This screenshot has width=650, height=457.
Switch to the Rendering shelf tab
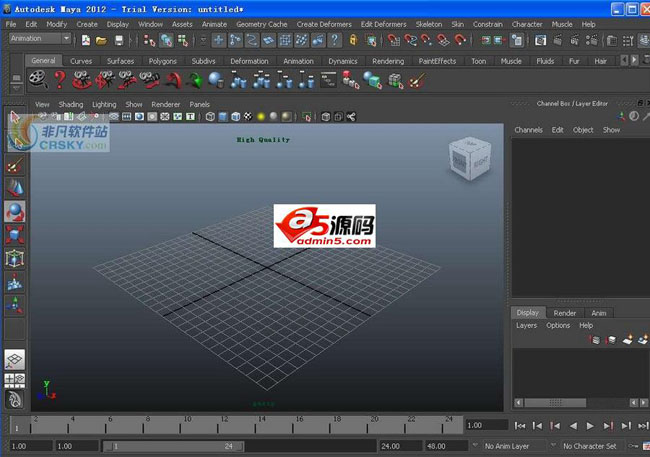tap(388, 61)
